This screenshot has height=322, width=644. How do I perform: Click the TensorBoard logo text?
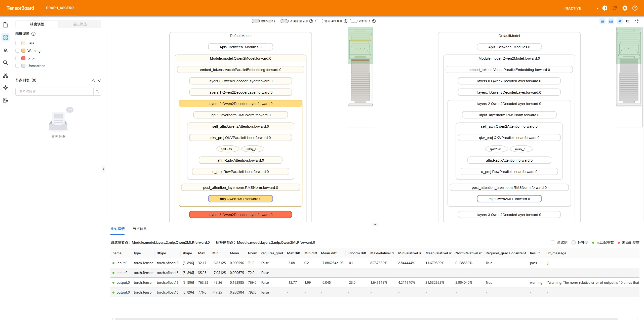coord(20,8)
